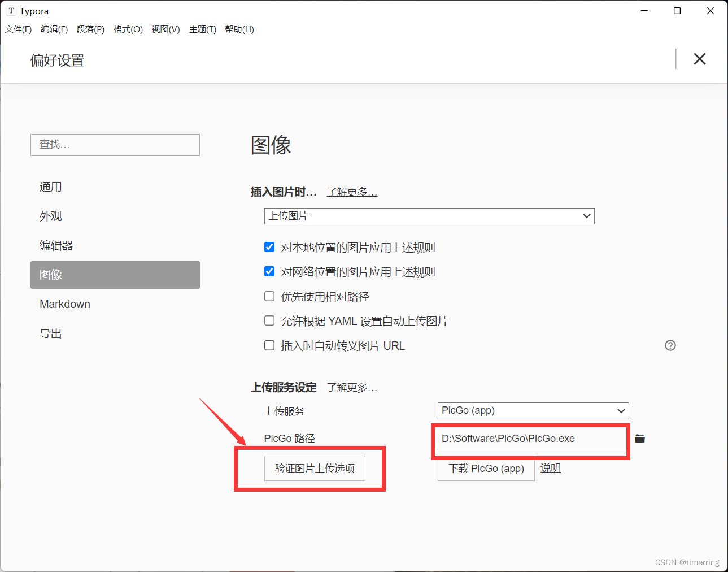Click the 上传服务设定 heading
The image size is (728, 572).
284,388
